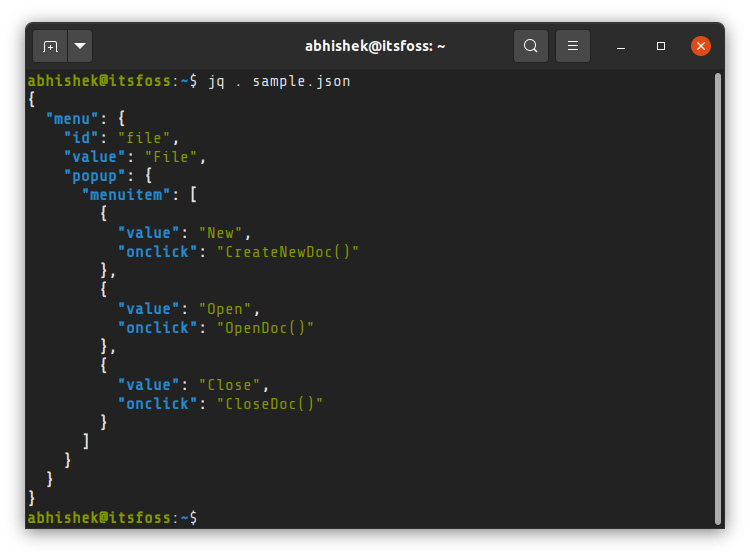
Task: Click the "id" key
Action: pyautogui.click(x=81, y=138)
